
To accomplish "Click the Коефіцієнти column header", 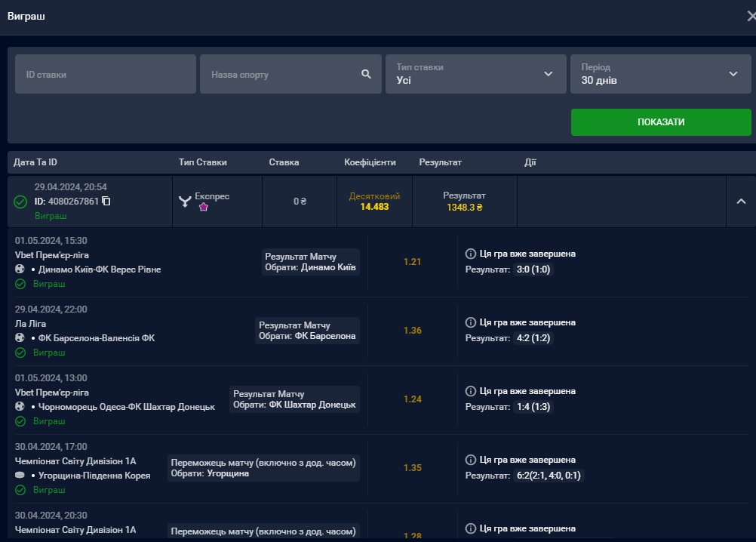I will point(370,162).
